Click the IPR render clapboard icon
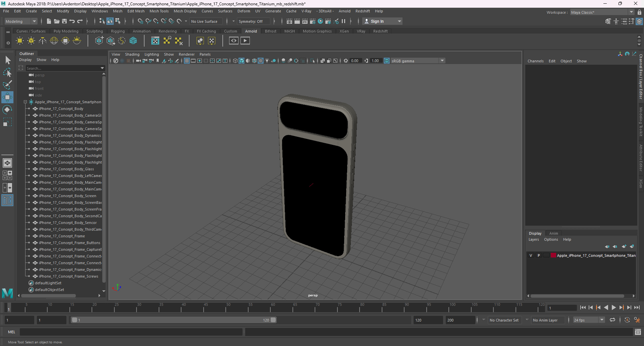 coord(305,21)
